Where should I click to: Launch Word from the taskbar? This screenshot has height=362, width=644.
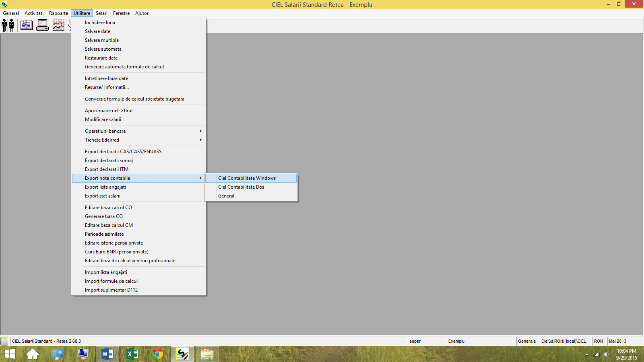[x=107, y=354]
